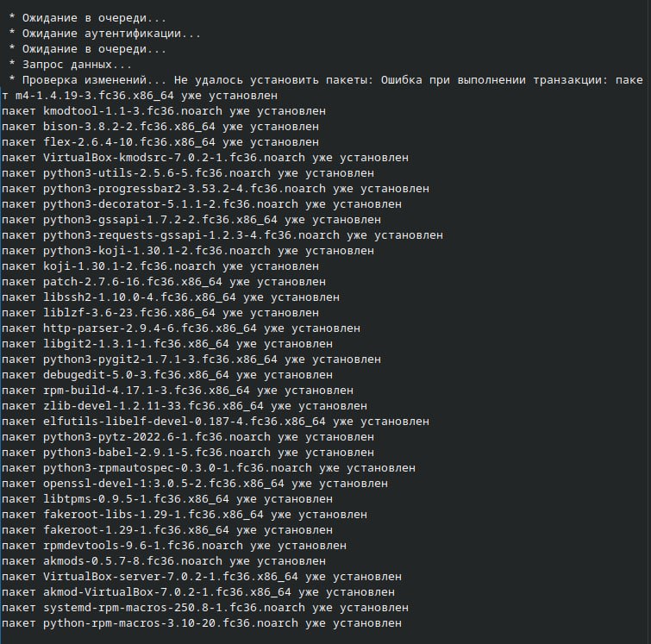Click the libssh2-1.10.0-4 package line
651x644 pixels.
pos(170,297)
